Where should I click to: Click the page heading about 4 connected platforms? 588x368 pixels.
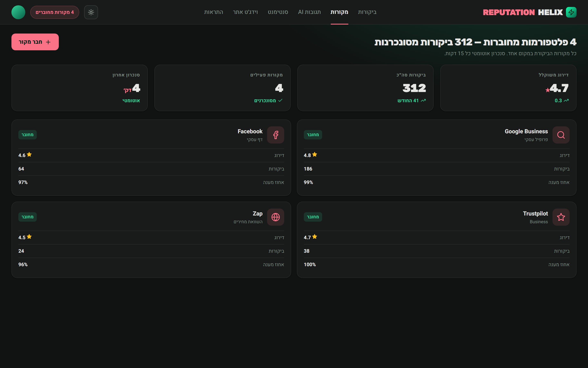tap(475, 42)
